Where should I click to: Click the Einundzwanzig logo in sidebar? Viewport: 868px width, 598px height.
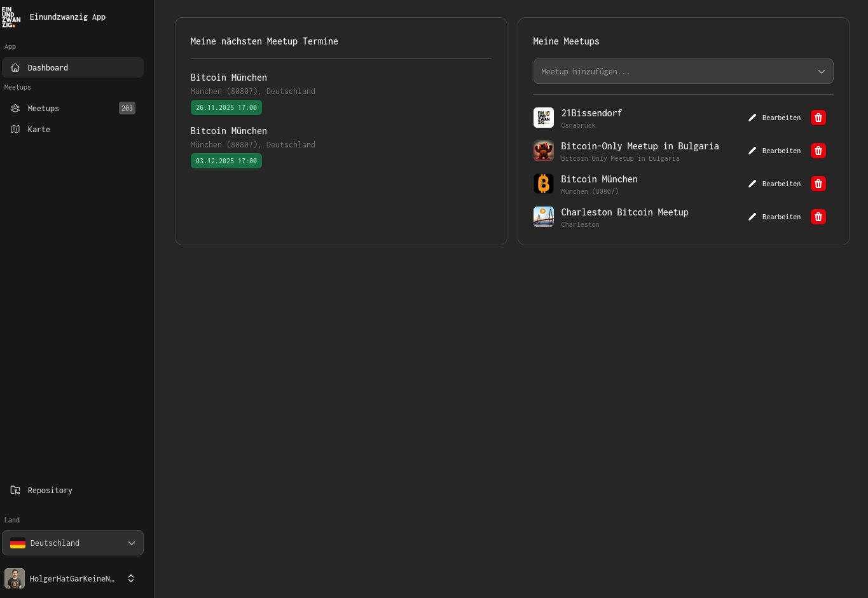tap(11, 17)
